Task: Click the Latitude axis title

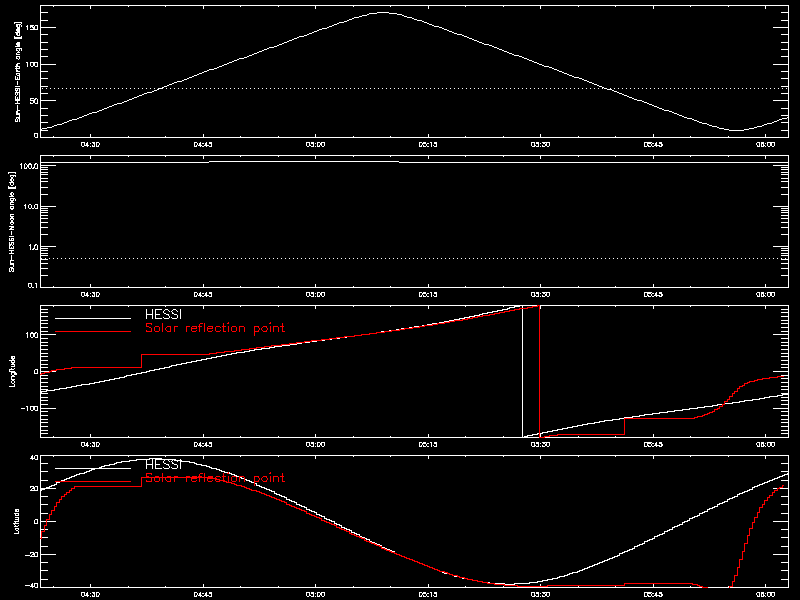Action: point(17,521)
